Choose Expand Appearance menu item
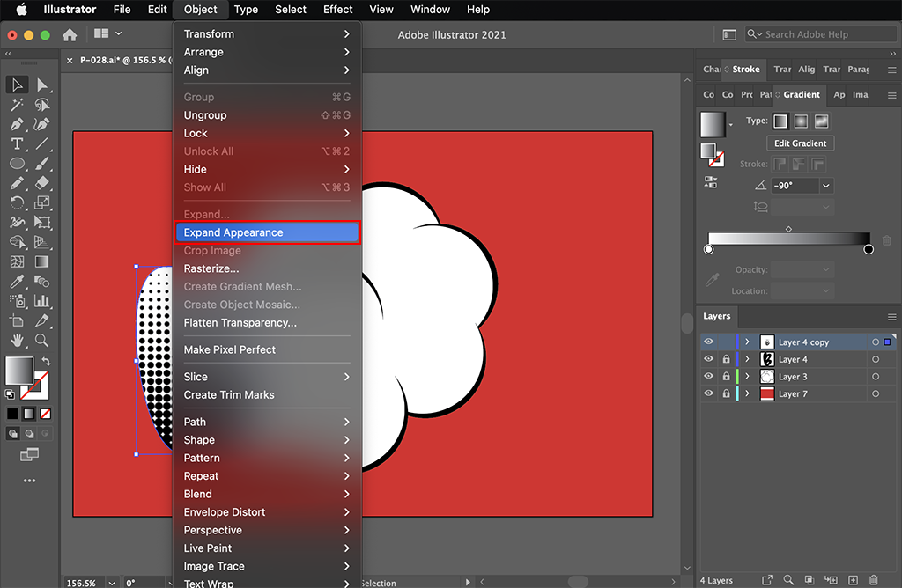 coord(267,232)
